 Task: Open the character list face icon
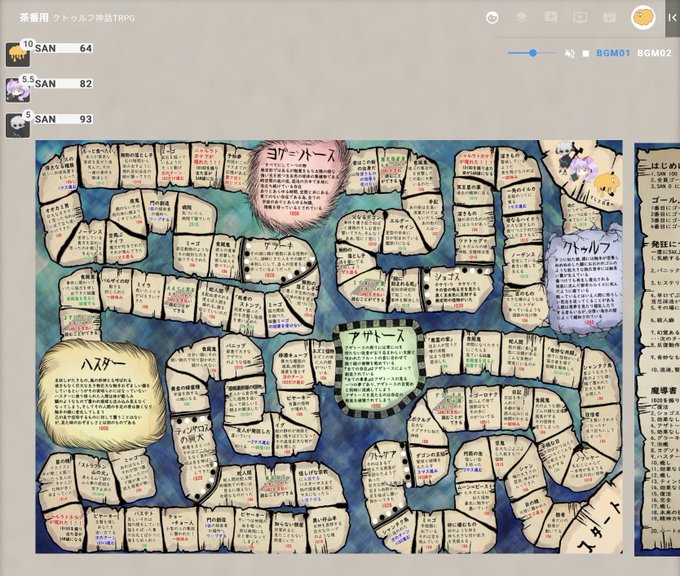point(492,18)
